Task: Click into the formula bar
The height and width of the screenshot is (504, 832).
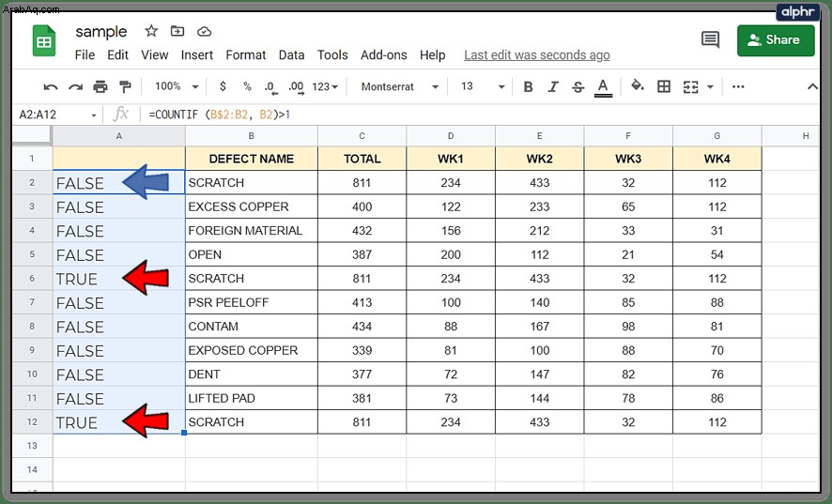Action: point(478,115)
